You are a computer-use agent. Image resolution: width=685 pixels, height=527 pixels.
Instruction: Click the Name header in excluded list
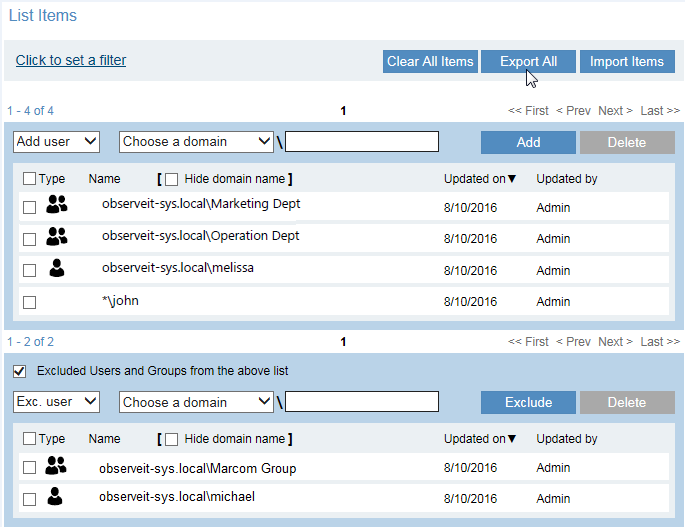(x=104, y=439)
